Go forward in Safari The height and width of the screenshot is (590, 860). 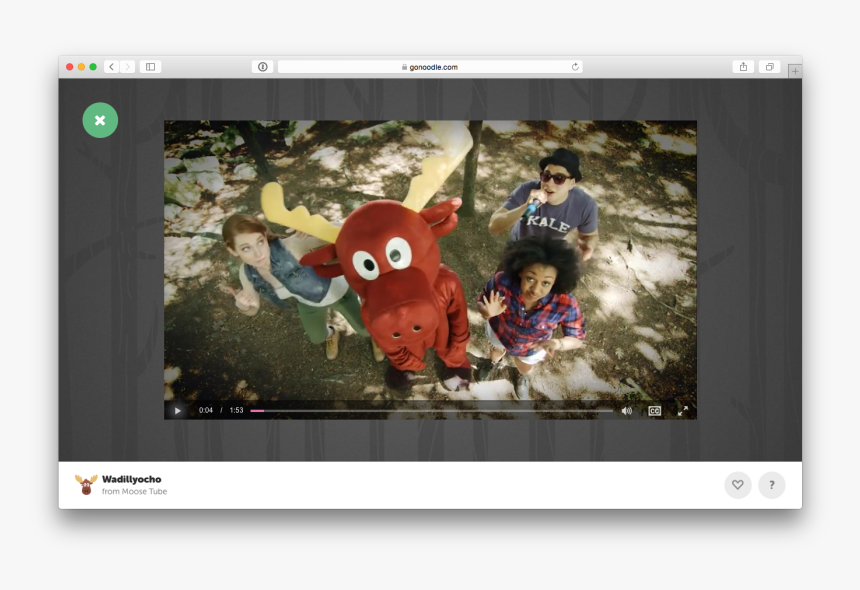point(127,67)
